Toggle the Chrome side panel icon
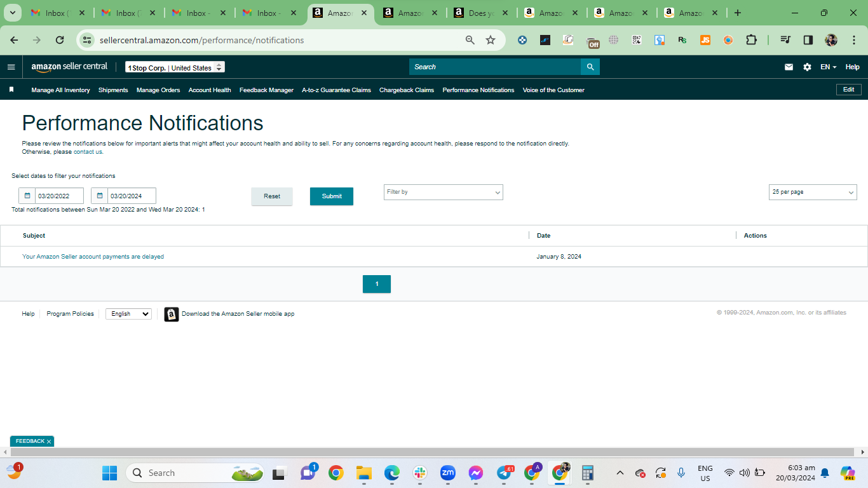Image resolution: width=868 pixels, height=488 pixels. [808, 40]
